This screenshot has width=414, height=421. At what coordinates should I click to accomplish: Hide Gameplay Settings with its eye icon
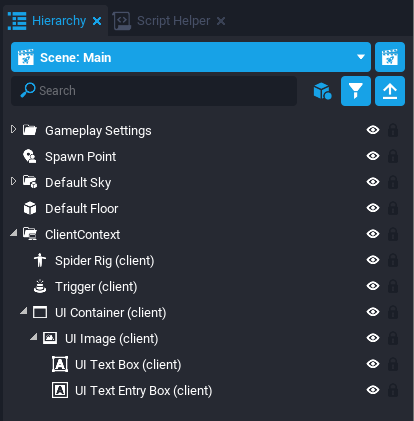[x=373, y=130]
